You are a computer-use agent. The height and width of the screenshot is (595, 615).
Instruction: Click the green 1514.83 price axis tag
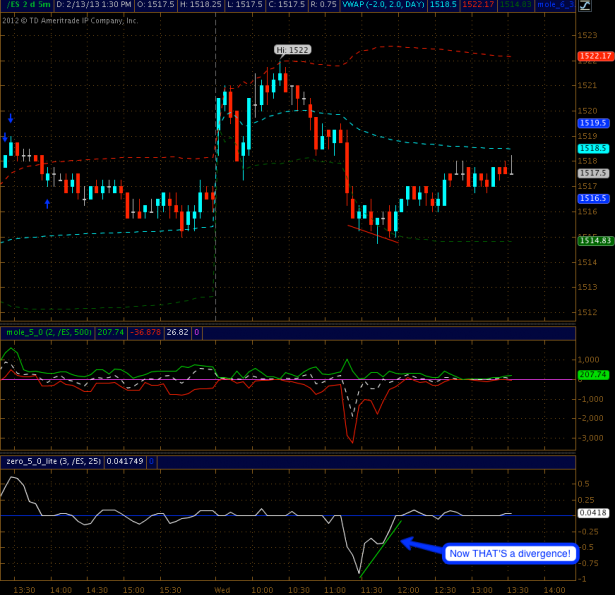[594, 240]
